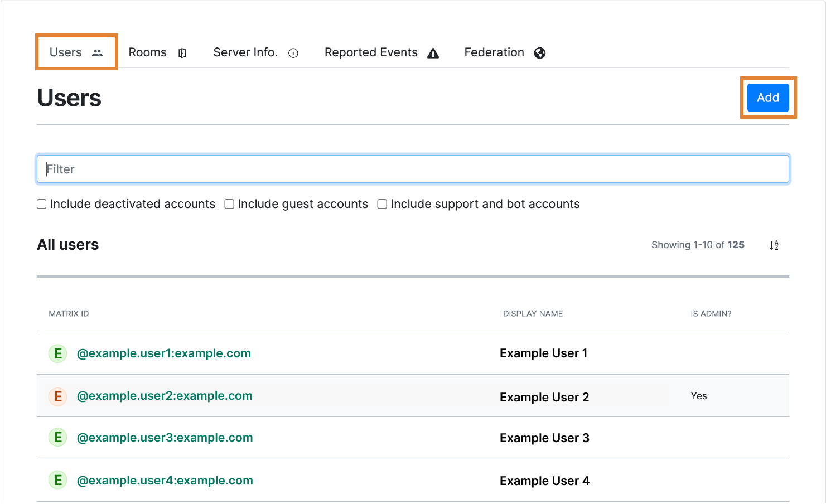Click the A-Z sort order icon

click(x=774, y=245)
